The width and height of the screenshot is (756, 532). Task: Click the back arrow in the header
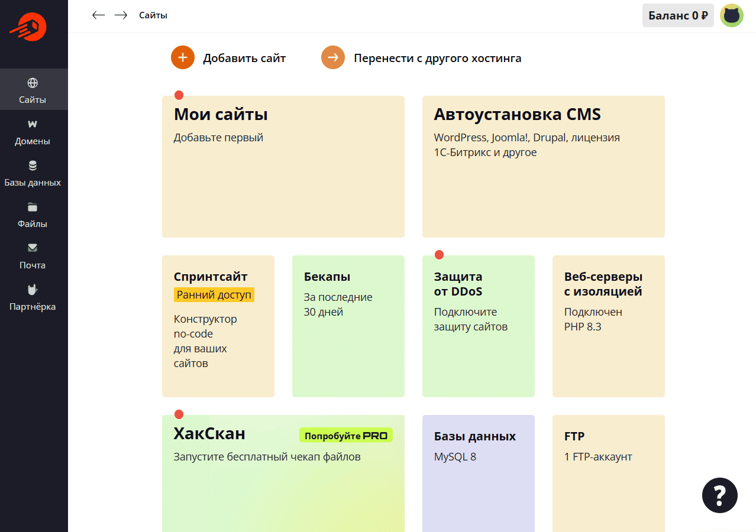[98, 15]
